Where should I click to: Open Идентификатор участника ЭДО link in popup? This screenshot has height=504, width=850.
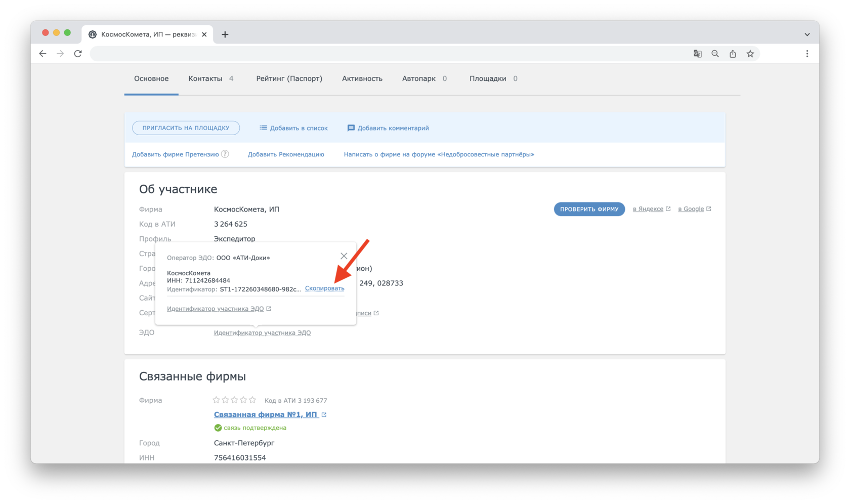point(215,309)
